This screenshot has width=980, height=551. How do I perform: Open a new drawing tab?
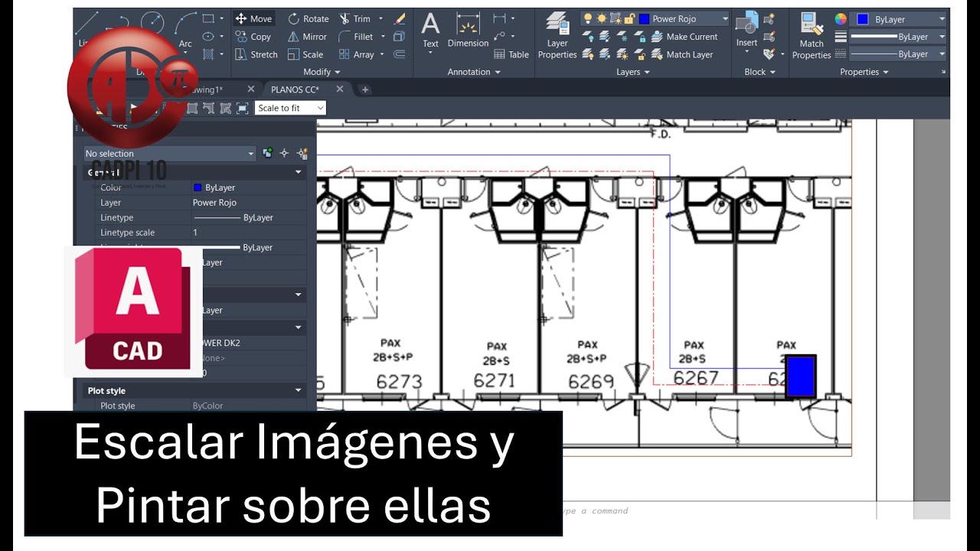365,90
